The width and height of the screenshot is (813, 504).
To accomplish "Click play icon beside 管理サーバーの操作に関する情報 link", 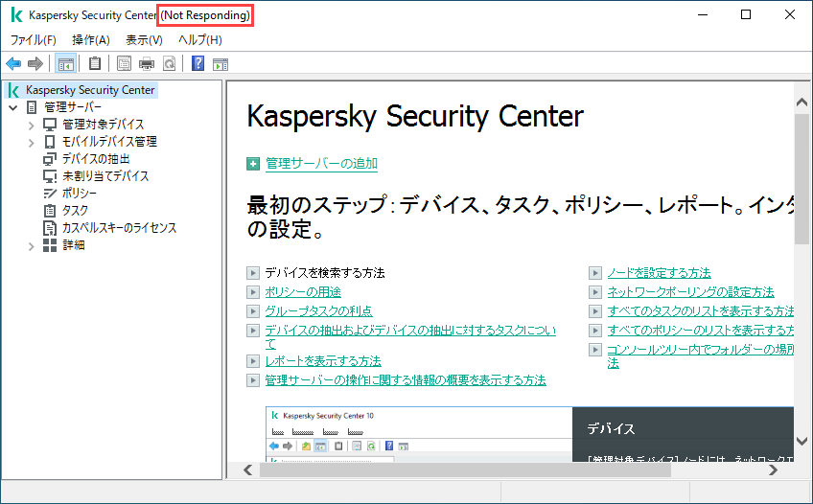I will pyautogui.click(x=253, y=380).
